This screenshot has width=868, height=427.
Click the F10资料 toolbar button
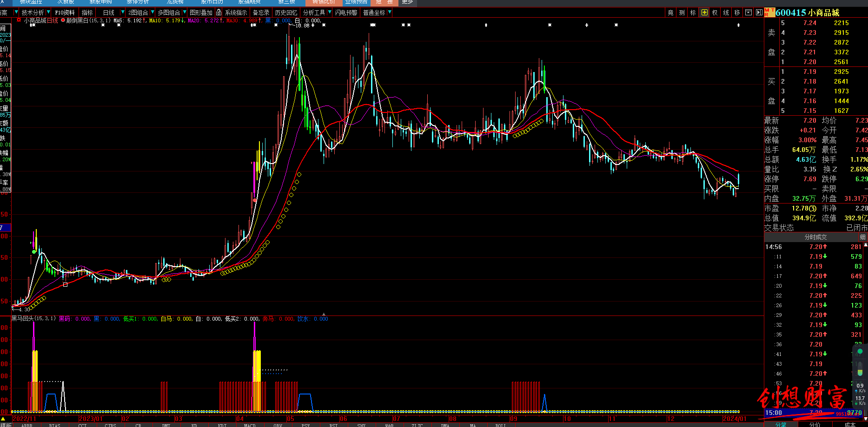[65, 13]
